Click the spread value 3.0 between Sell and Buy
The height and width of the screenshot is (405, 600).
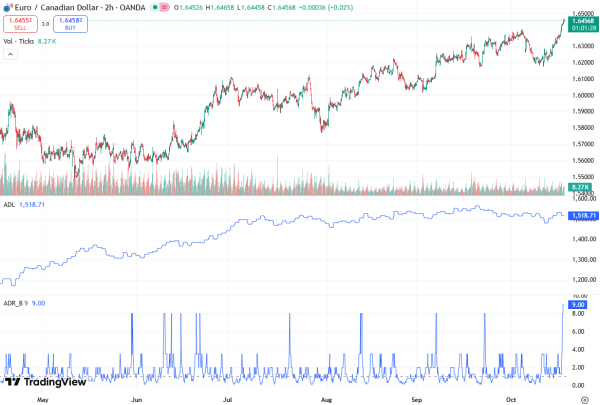point(46,22)
